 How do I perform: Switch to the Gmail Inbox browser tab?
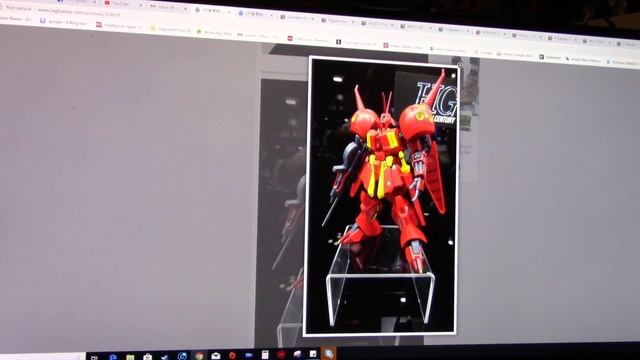[167, 7]
